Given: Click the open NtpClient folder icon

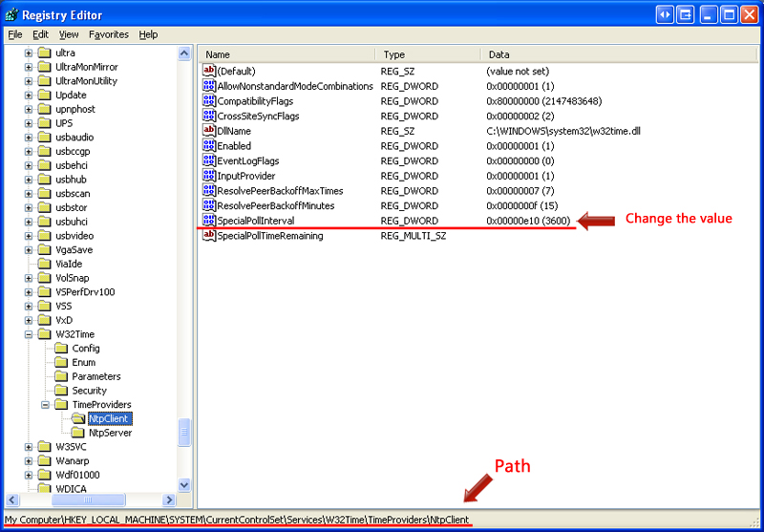Looking at the screenshot, I should [77, 418].
